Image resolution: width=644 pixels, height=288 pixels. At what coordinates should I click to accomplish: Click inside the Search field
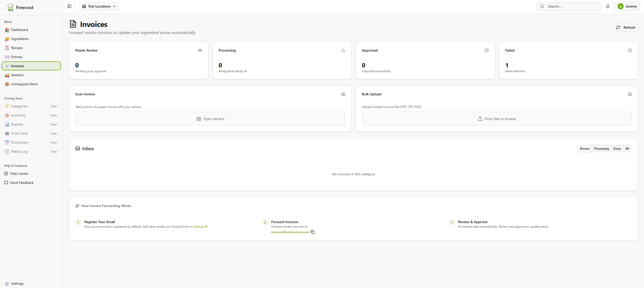point(569,6)
